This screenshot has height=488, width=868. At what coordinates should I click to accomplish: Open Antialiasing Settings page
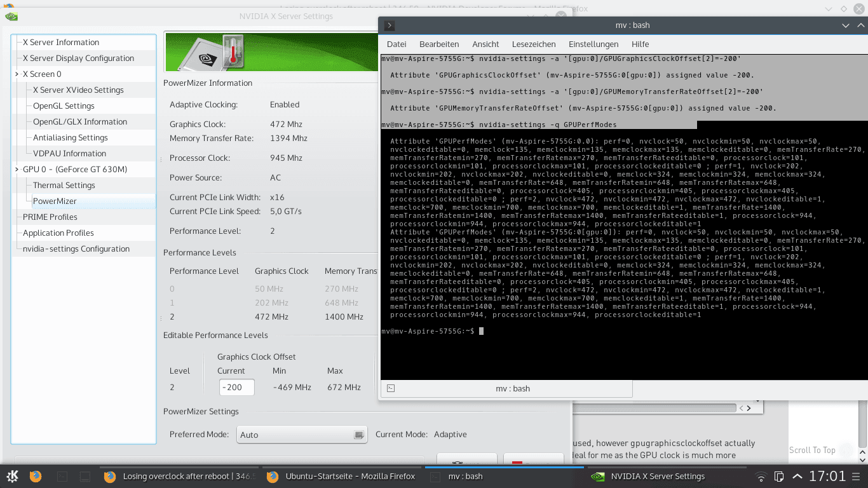coord(71,137)
